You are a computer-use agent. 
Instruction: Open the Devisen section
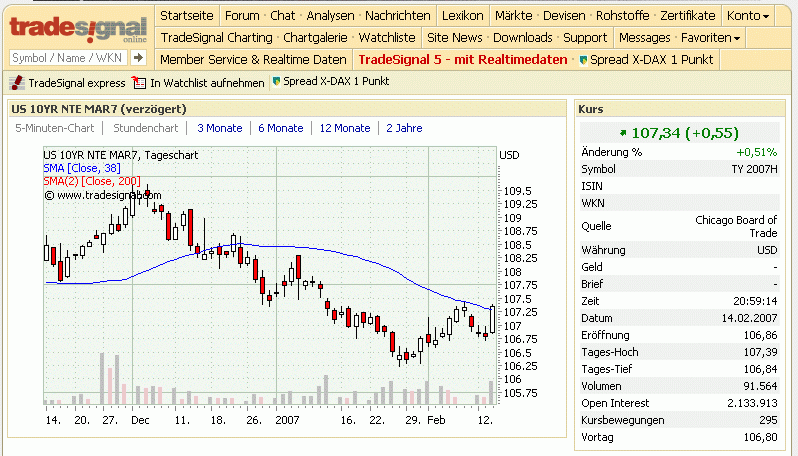point(564,16)
